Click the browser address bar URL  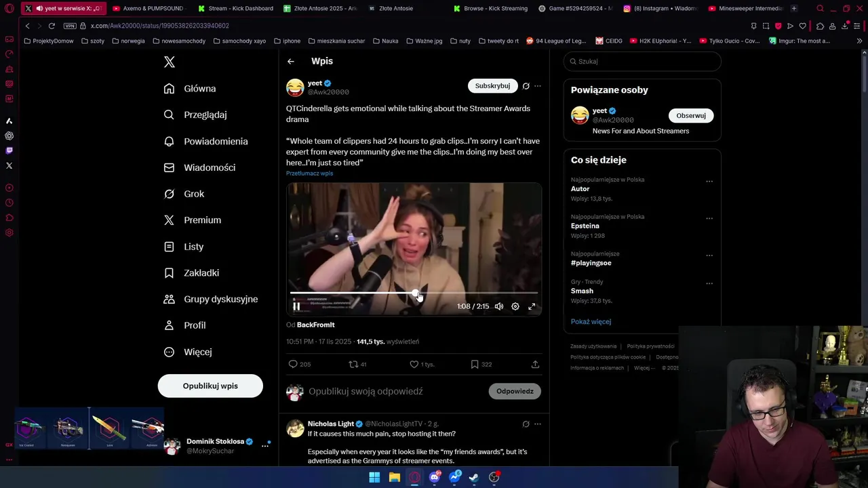pos(160,26)
